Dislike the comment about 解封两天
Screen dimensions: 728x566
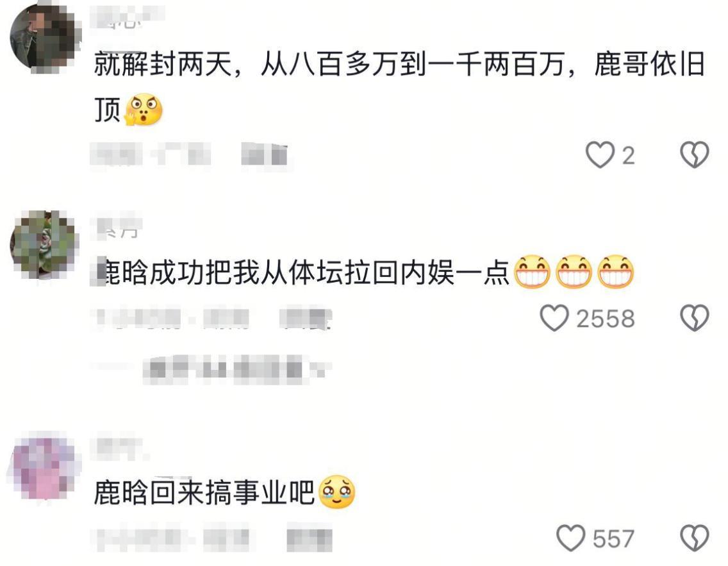point(695,154)
